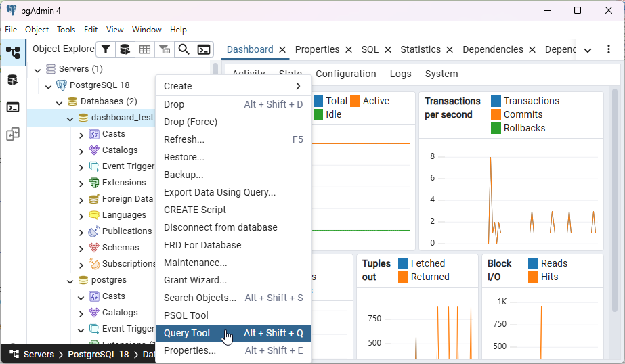625x364 pixels.
Task: Close the SQL tab
Action: 387,50
